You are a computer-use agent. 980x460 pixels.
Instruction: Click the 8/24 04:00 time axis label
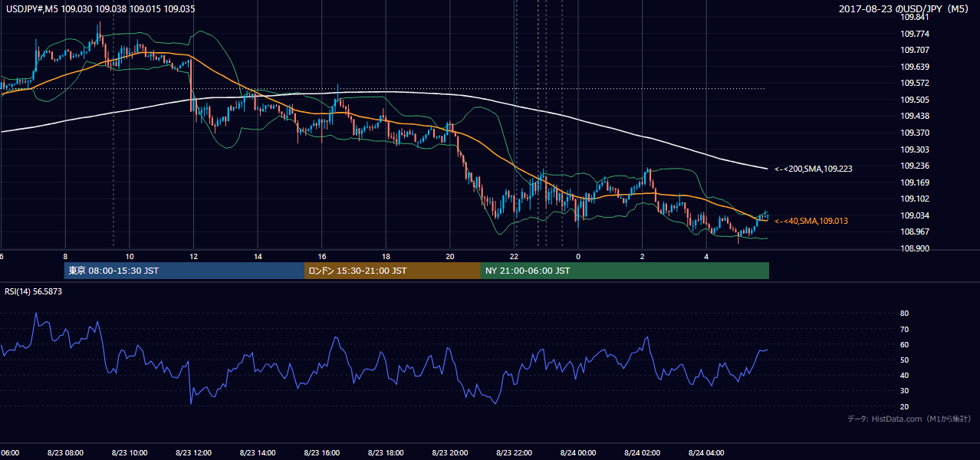pyautogui.click(x=706, y=452)
